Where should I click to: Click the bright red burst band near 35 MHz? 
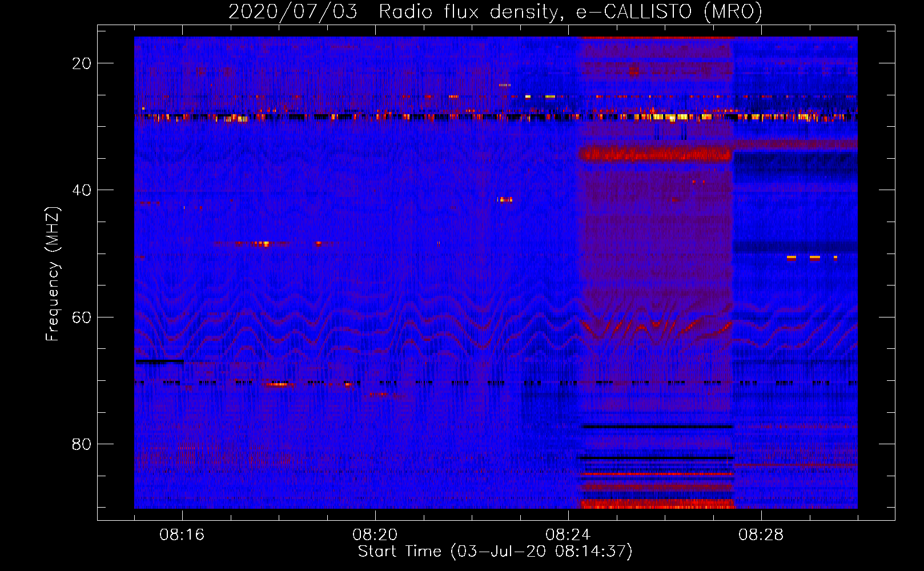656,154
